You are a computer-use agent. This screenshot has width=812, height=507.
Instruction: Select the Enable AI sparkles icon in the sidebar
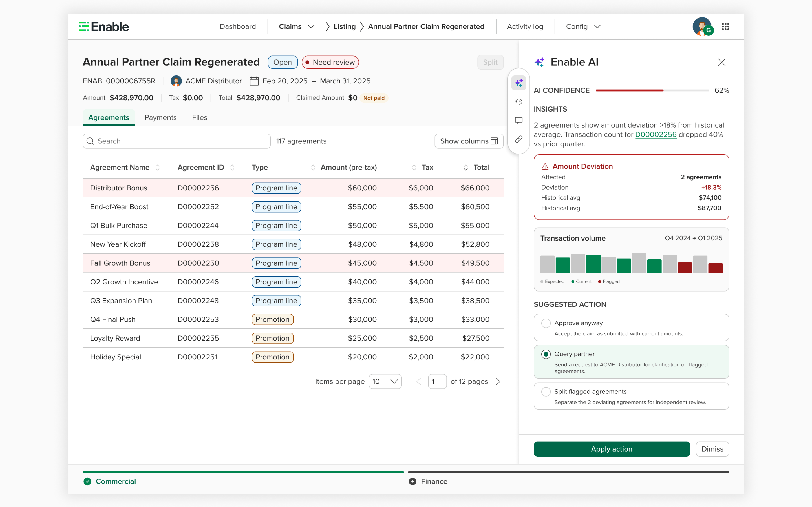[519, 83]
